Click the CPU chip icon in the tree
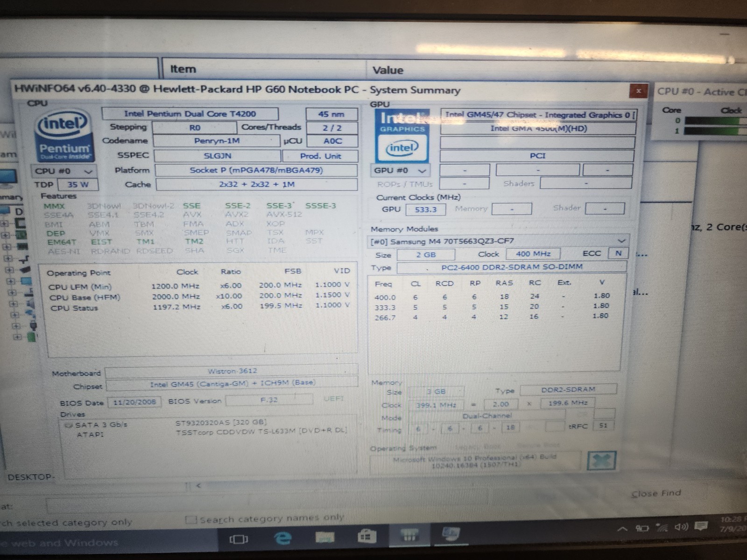 point(21,224)
